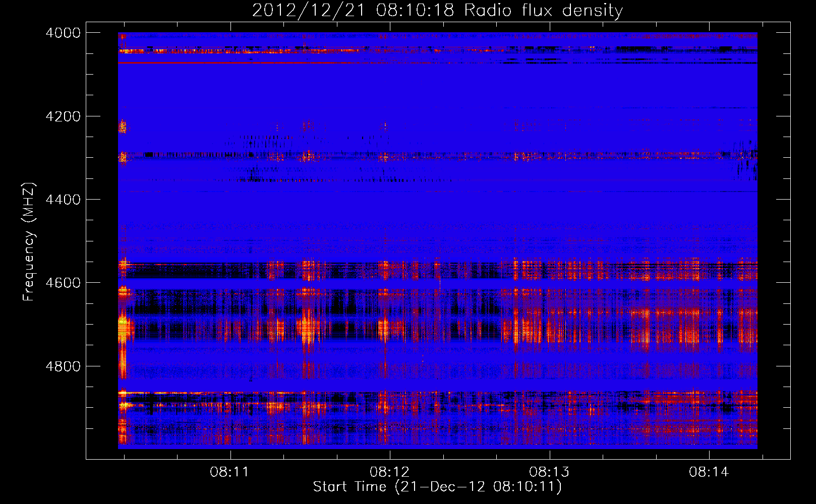The width and height of the screenshot is (816, 504).
Task: Click the 4400 frequency tick label
Action: (63, 200)
